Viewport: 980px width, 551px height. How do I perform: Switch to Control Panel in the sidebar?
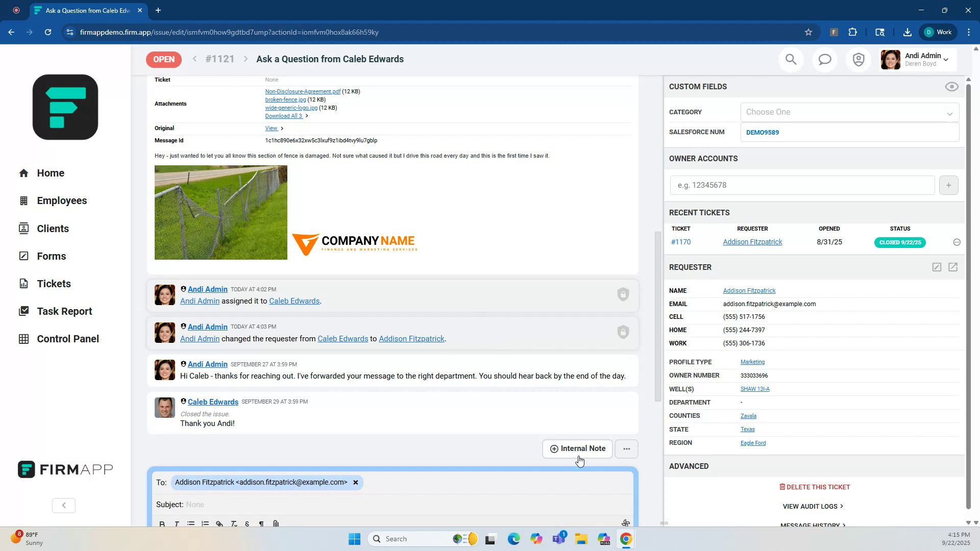(x=68, y=338)
